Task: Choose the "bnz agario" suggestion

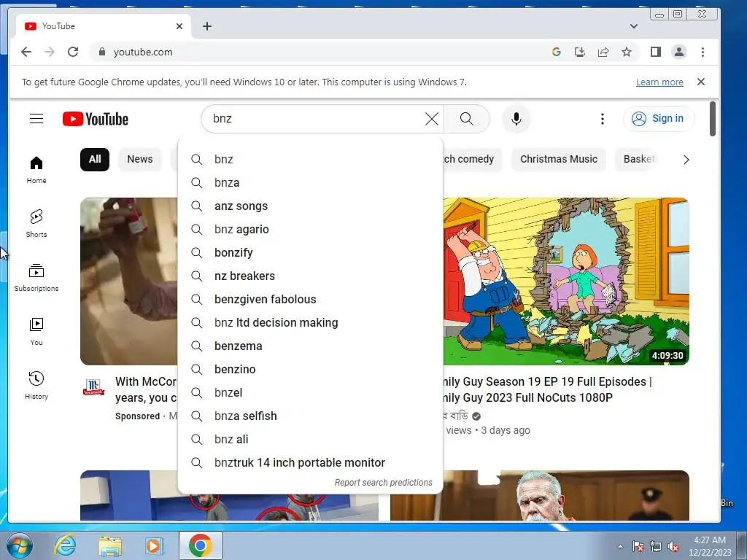Action: click(310, 229)
